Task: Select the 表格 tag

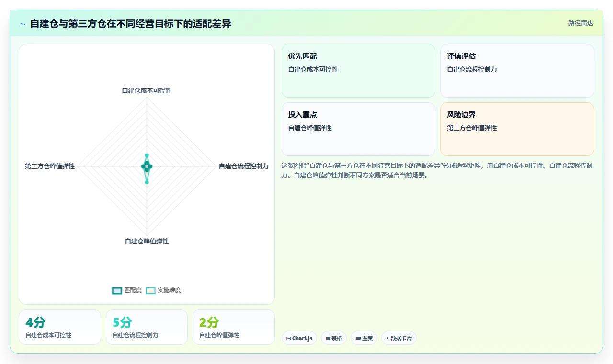Action: tap(334, 338)
